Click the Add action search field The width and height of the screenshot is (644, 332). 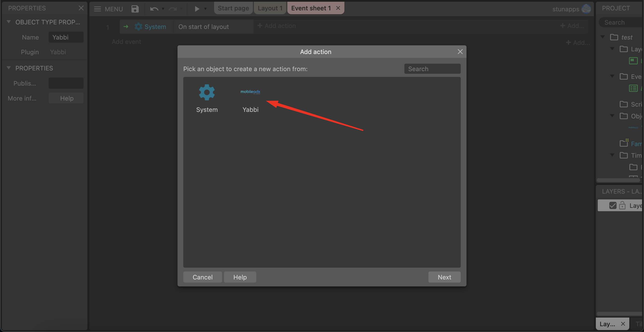point(432,69)
